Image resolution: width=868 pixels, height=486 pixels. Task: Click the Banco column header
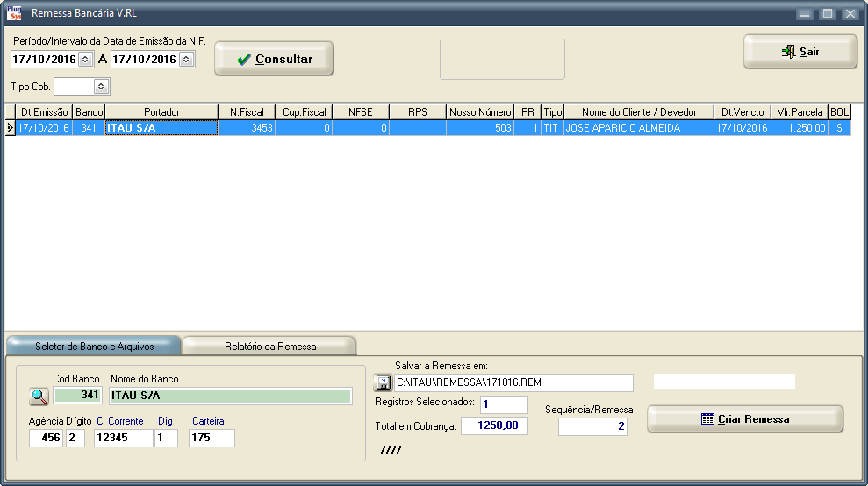point(89,111)
